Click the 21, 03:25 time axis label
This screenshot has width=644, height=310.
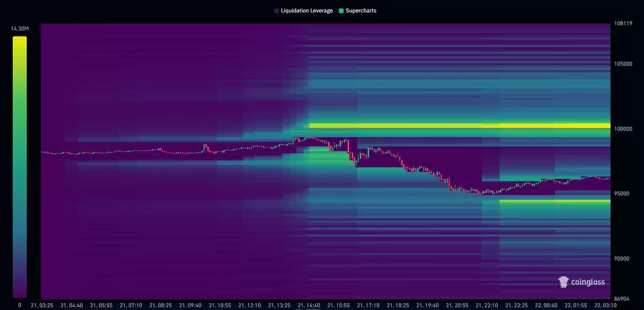[x=42, y=305]
